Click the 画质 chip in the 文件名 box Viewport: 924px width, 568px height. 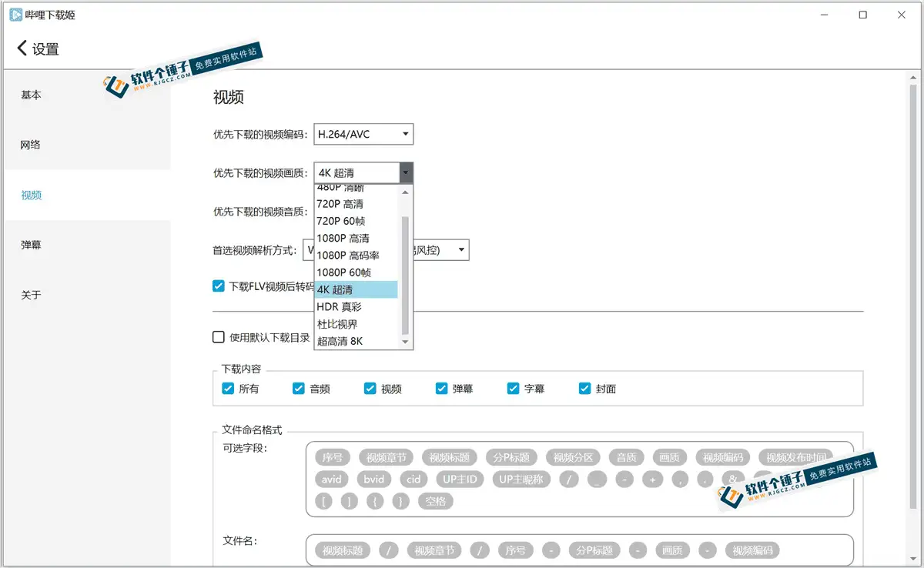click(673, 550)
